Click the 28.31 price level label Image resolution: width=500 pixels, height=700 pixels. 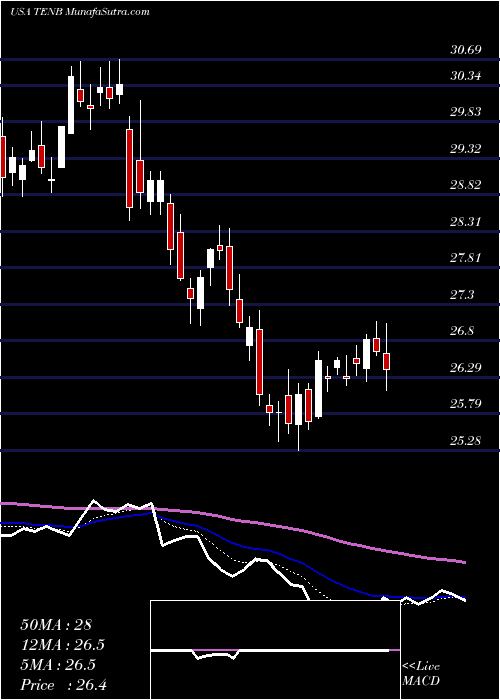(466, 221)
